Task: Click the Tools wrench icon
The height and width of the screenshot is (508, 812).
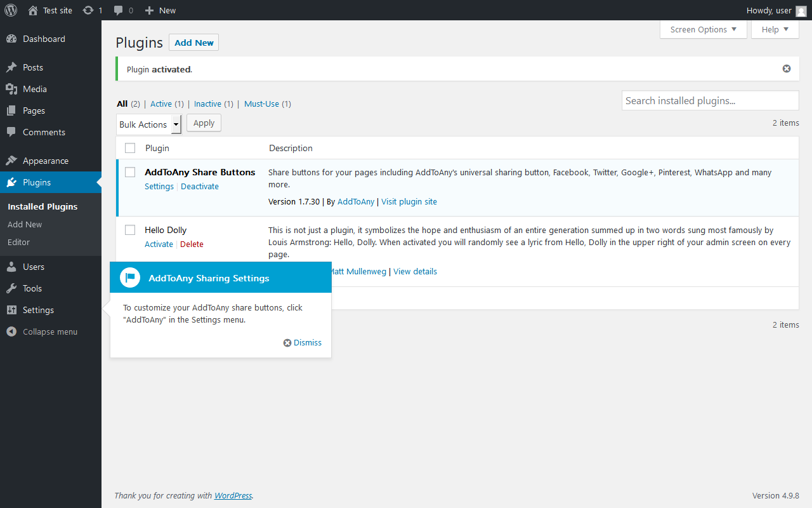Action: 11,288
